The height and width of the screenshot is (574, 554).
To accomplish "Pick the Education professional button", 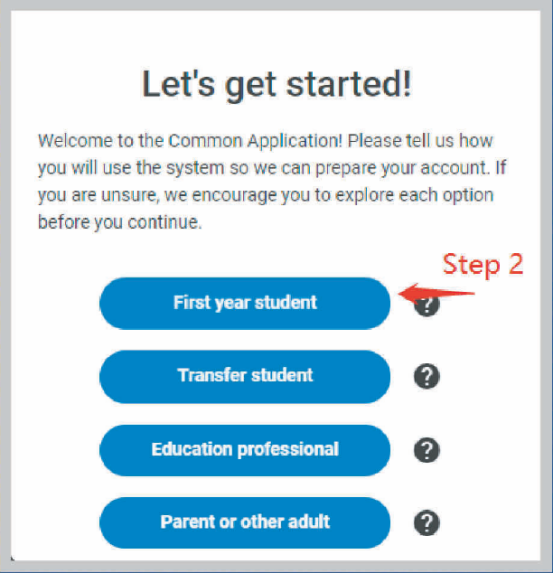I will [245, 450].
